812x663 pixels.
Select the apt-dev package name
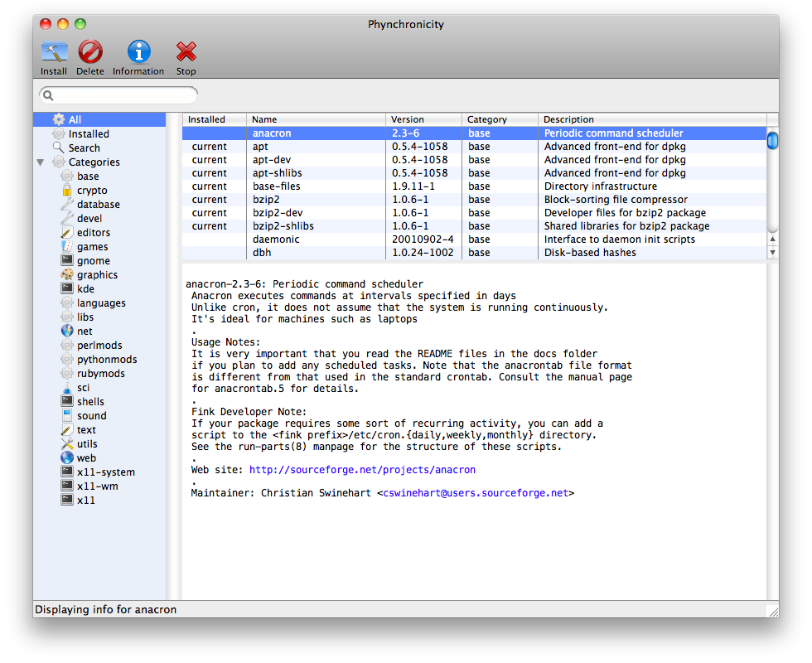pyautogui.click(x=272, y=159)
